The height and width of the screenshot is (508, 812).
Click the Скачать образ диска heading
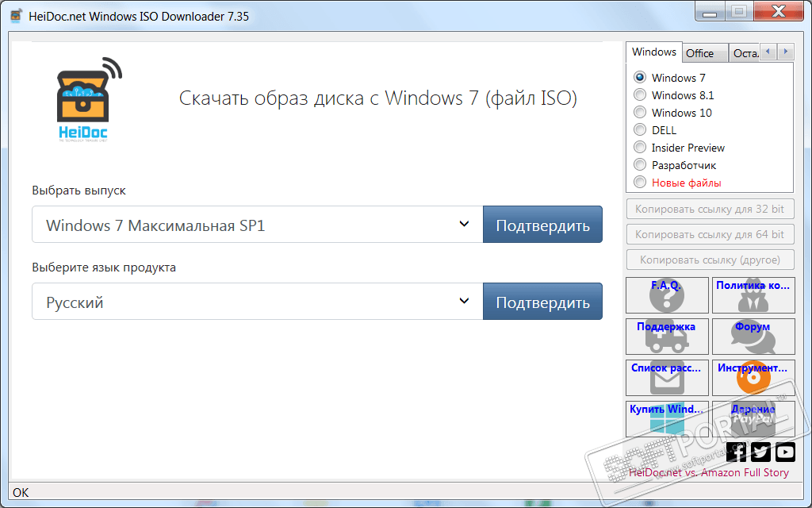click(x=378, y=98)
